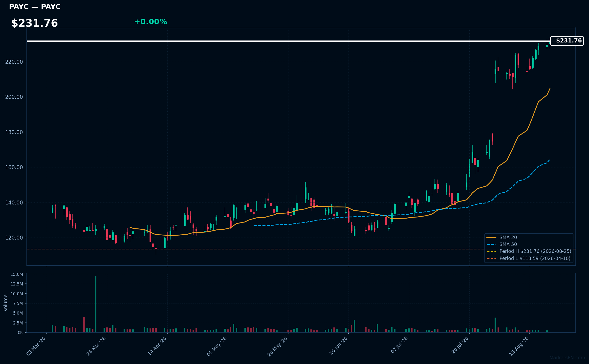Click the orange SMA 20 legend line sample
The width and height of the screenshot is (589, 364).
491,238
